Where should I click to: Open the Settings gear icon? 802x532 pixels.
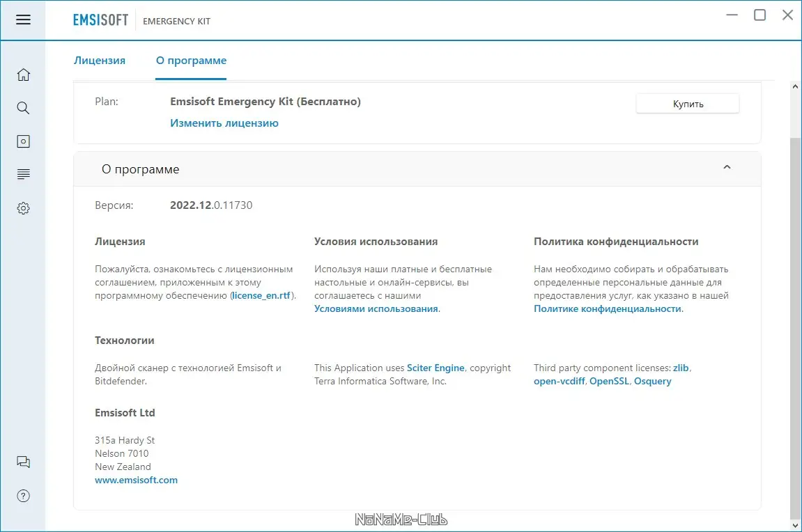(x=23, y=208)
